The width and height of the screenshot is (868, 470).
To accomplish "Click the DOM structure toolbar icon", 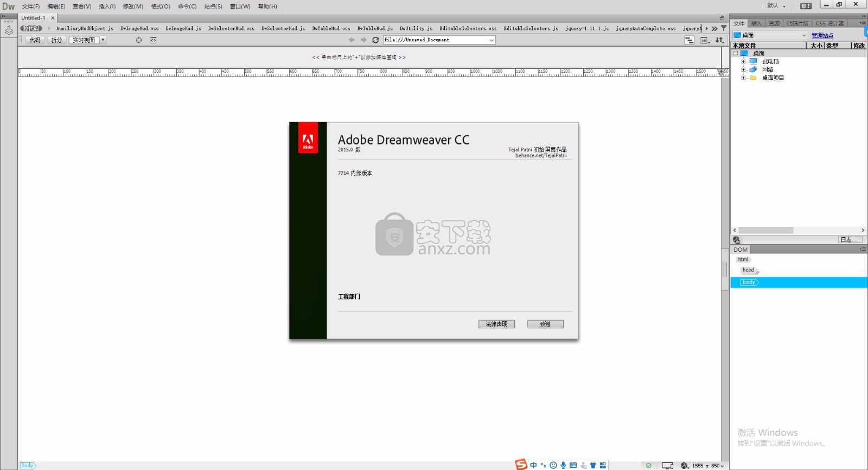I will 690,40.
